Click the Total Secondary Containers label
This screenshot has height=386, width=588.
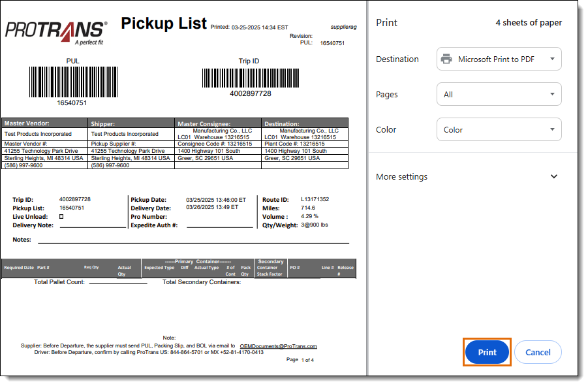tap(202, 282)
